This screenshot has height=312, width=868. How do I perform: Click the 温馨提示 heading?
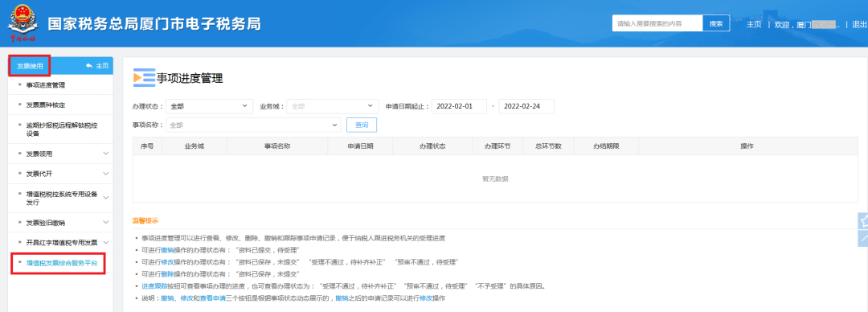[x=145, y=220]
